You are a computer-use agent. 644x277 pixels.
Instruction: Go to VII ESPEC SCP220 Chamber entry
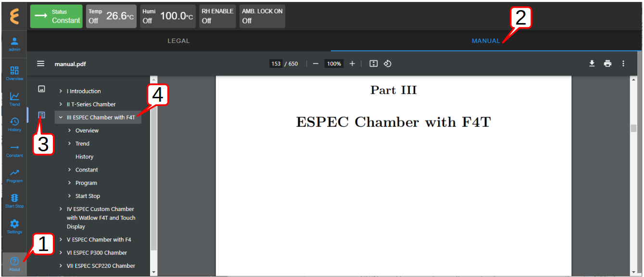pos(101,265)
